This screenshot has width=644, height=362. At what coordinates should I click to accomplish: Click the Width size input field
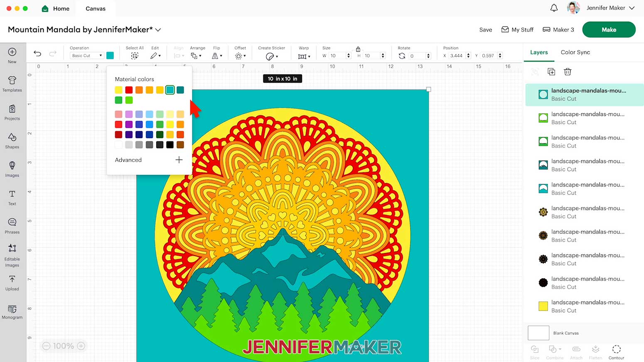[337, 56]
